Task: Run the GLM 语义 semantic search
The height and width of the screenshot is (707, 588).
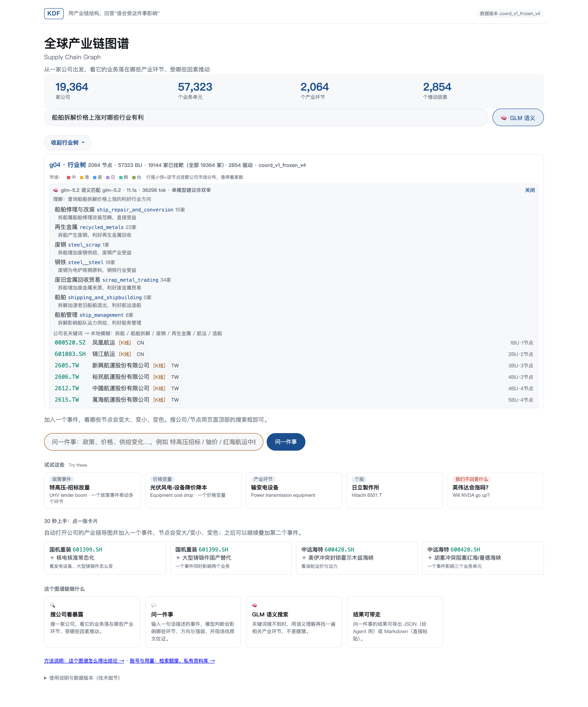Action: [518, 118]
